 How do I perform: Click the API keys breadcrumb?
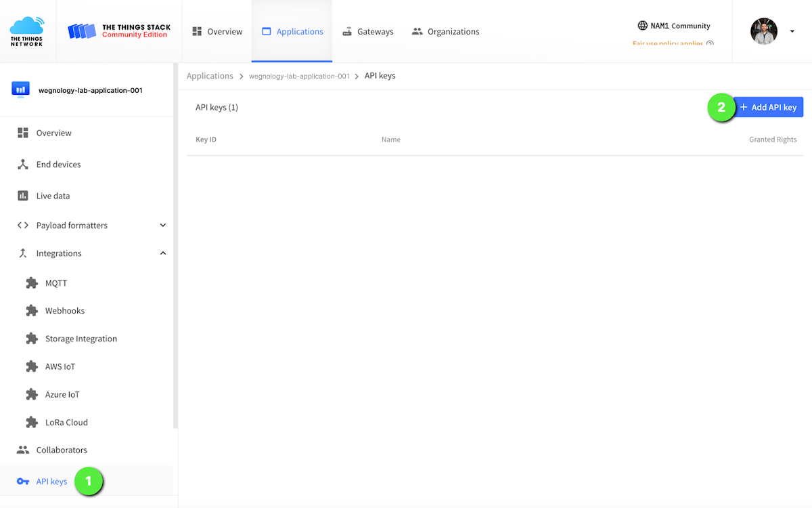click(x=380, y=76)
